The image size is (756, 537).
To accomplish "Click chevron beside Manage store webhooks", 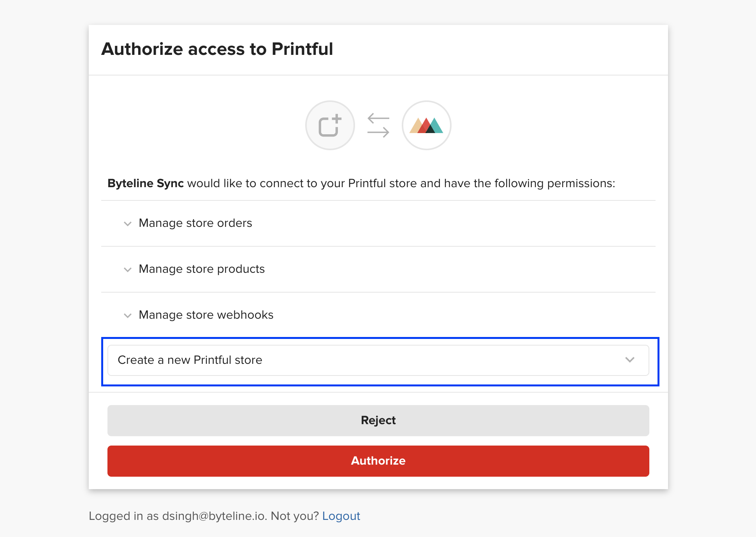I will pyautogui.click(x=127, y=315).
